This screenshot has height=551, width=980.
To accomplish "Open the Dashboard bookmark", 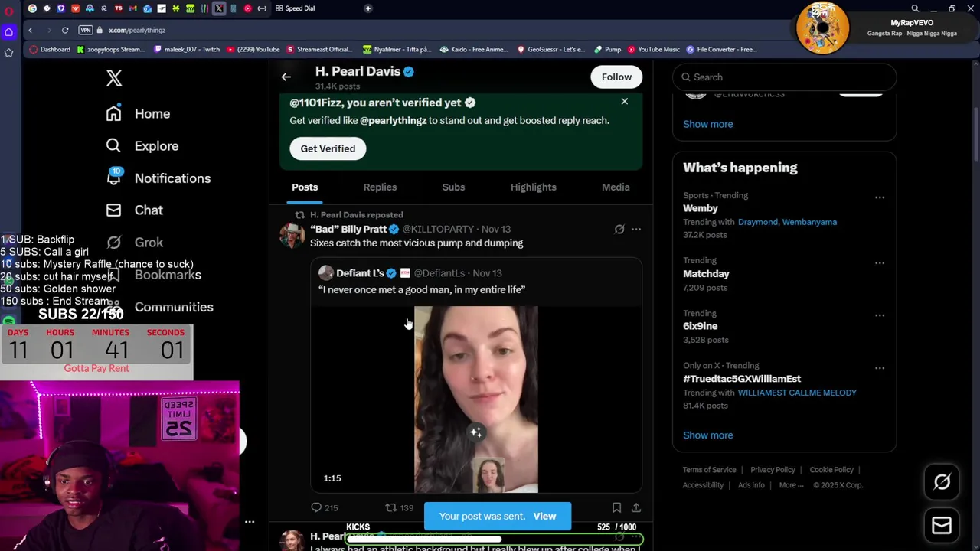I will (50, 50).
